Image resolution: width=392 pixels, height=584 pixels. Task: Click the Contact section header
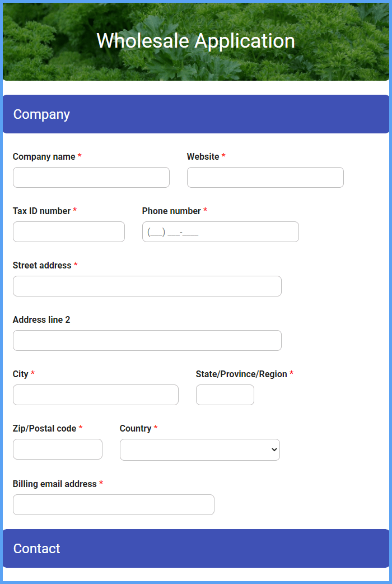[196, 548]
